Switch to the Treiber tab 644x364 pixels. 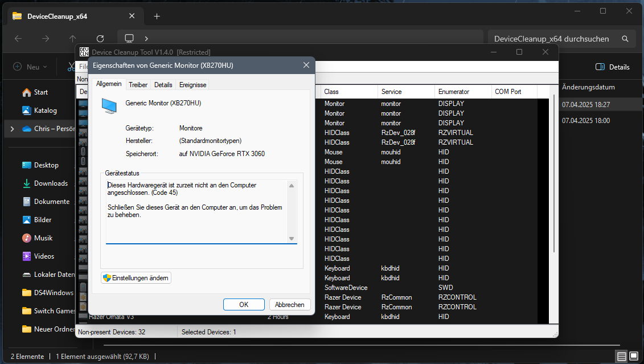(138, 85)
